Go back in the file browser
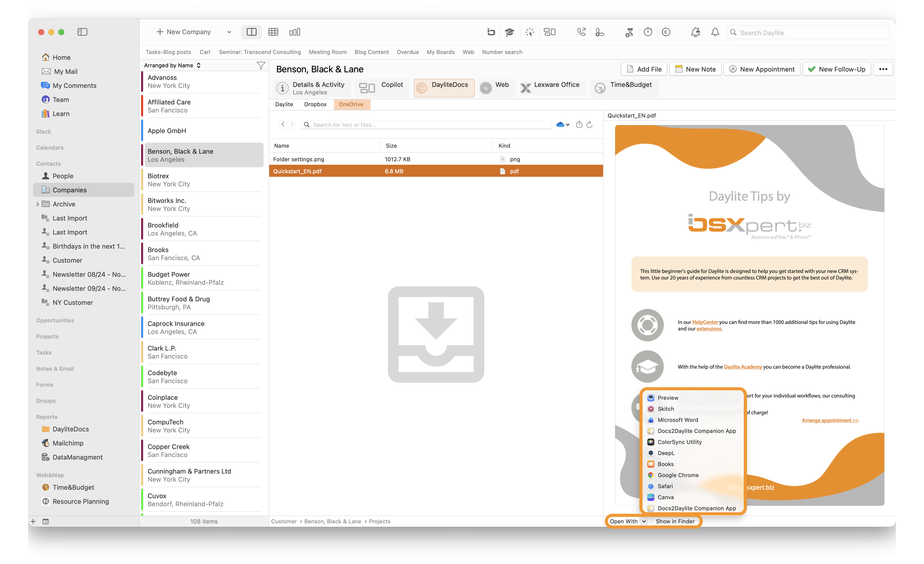This screenshot has height=564, width=924. pos(283,124)
